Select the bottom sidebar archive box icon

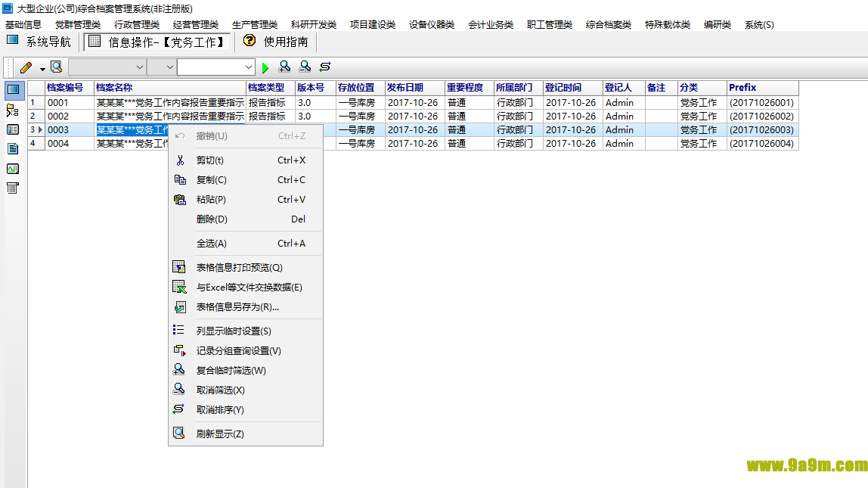tap(13, 188)
